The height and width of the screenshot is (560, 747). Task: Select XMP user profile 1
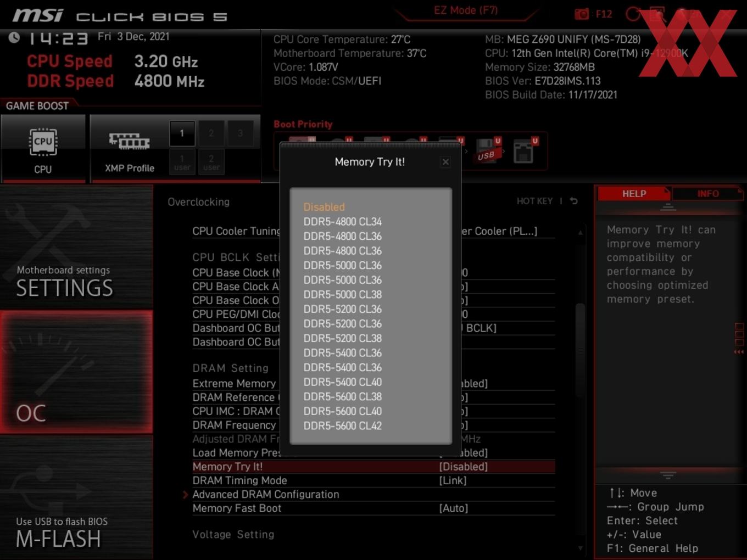(x=182, y=162)
